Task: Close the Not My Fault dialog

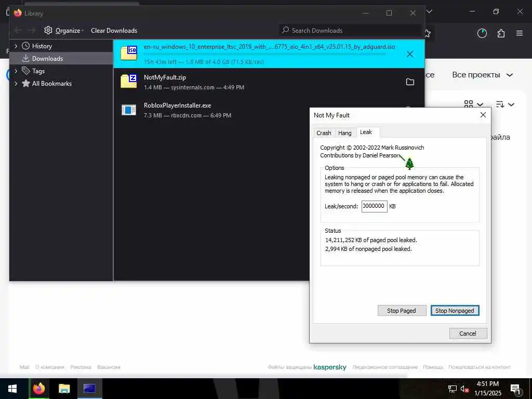Action: coord(483,115)
